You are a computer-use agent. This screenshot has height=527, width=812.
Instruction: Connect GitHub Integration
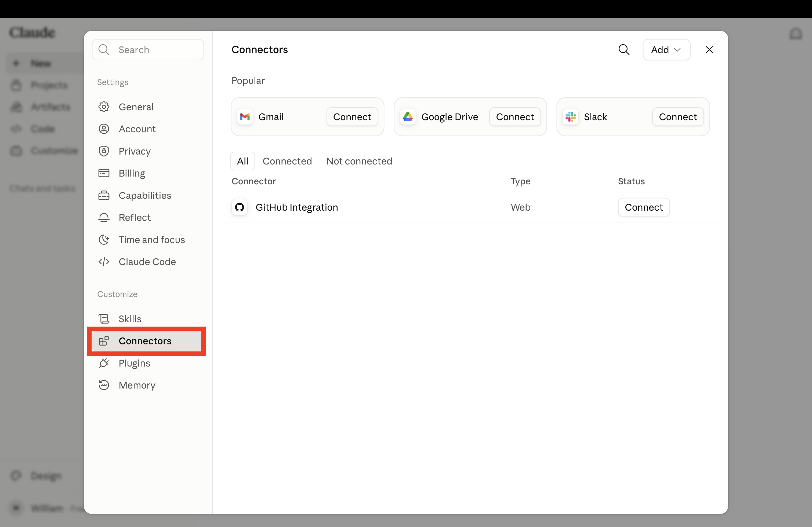pos(644,207)
